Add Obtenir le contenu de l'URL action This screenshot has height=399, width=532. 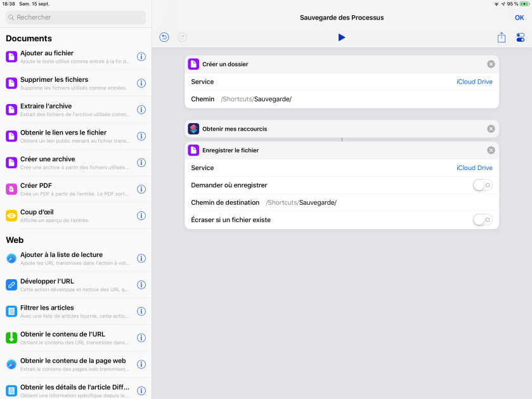click(70, 337)
